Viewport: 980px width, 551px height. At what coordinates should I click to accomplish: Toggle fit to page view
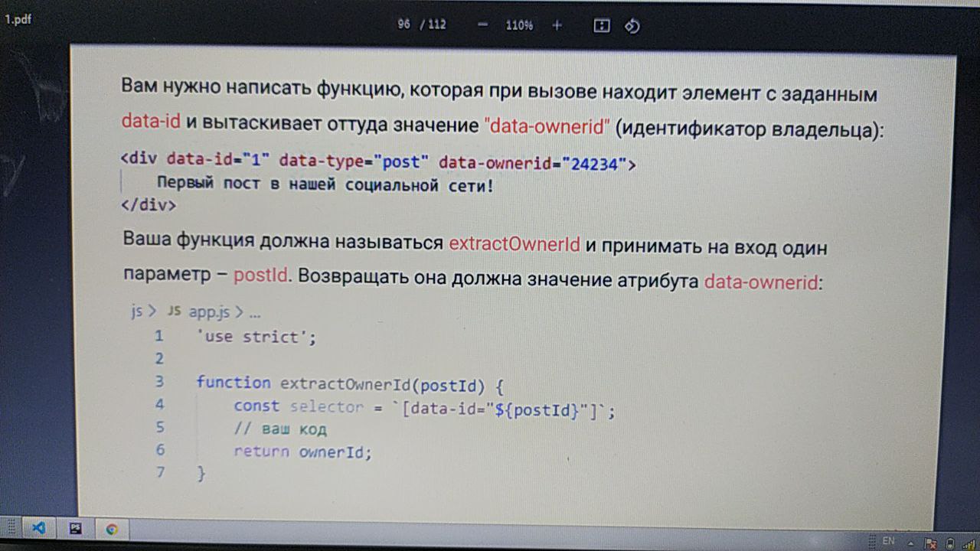pyautogui.click(x=602, y=25)
